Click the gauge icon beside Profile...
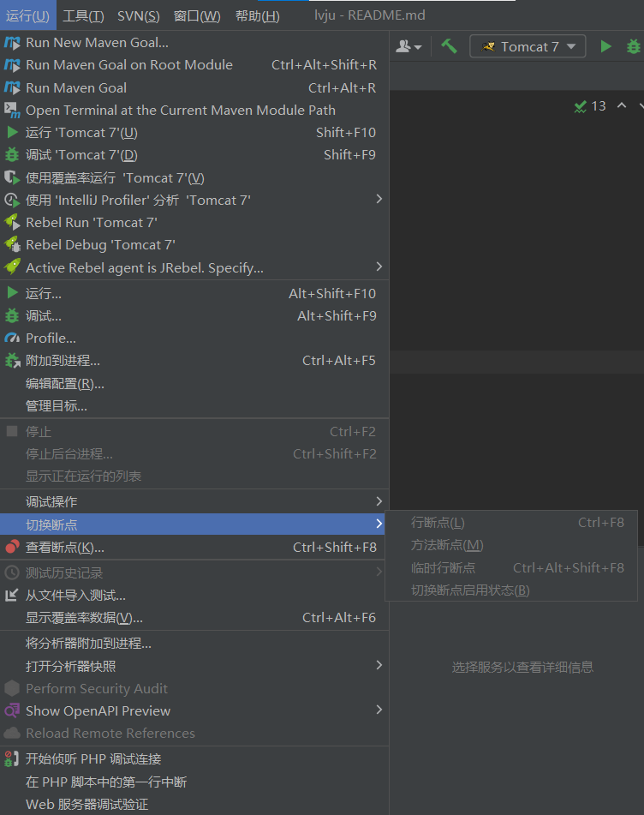 [x=12, y=339]
